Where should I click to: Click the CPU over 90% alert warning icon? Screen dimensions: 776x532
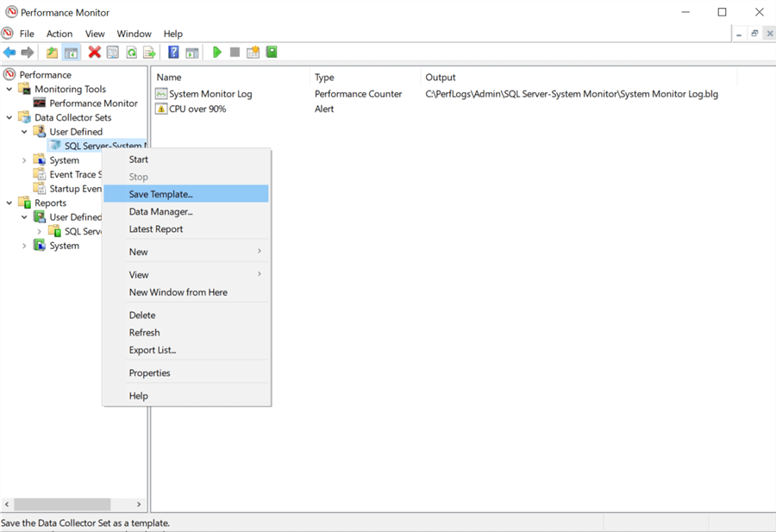pos(161,109)
